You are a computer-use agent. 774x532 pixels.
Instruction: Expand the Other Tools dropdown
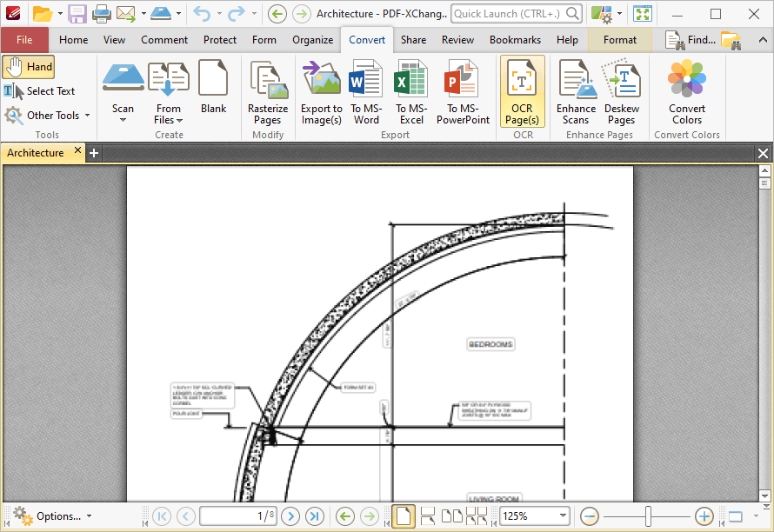[48, 116]
